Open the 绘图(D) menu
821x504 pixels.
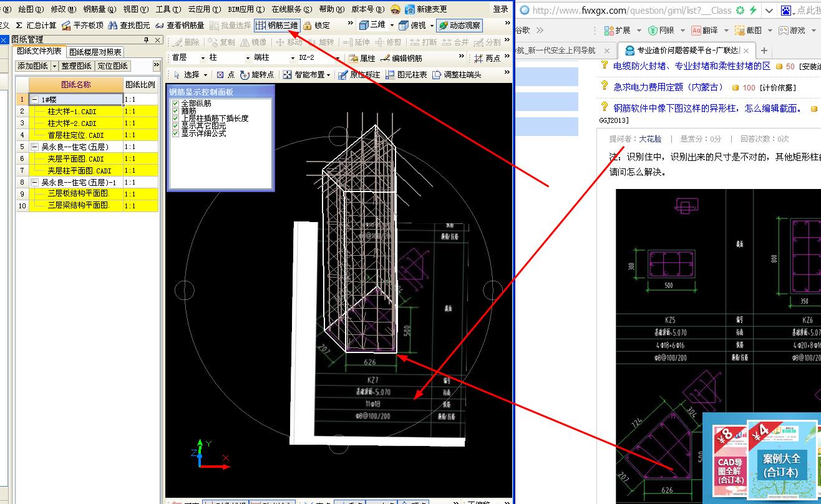tap(31, 9)
